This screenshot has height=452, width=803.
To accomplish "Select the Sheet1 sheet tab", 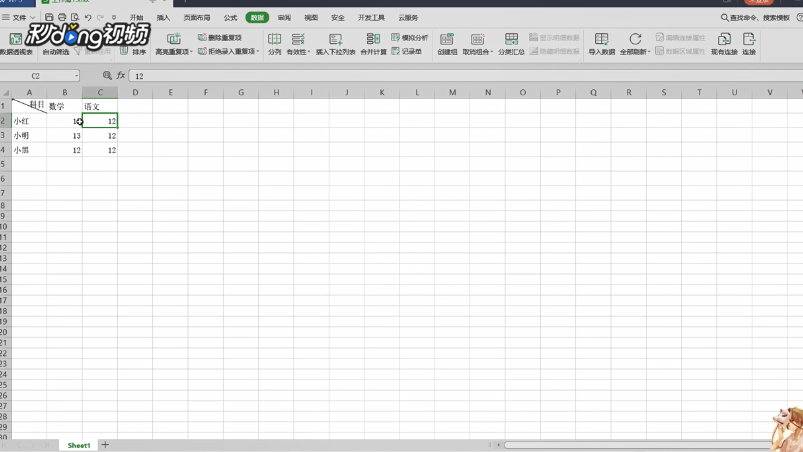I will coord(79,445).
